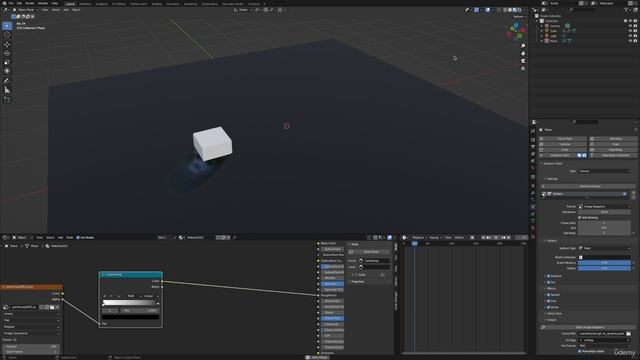Click the viewport zoom magnifier icon
Screen dimensions: 640x360
tap(523, 46)
